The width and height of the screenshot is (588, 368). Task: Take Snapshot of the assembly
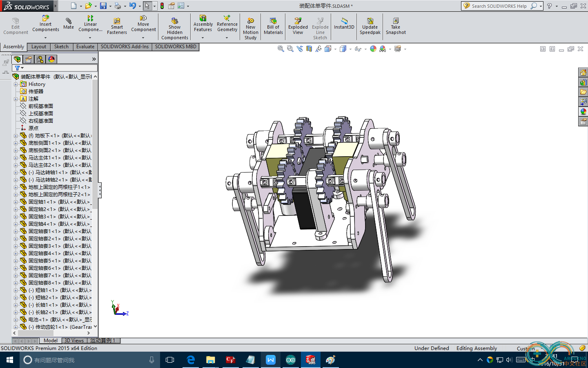point(396,26)
